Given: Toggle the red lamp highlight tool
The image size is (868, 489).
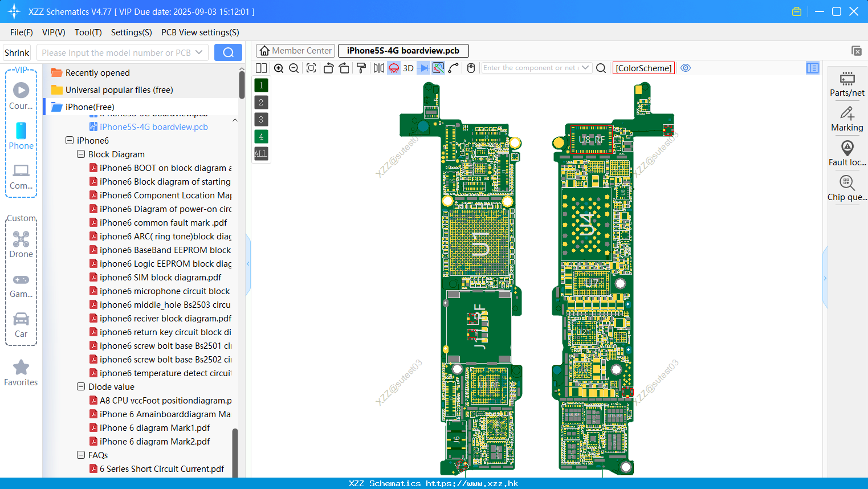Looking at the screenshot, I should [x=394, y=68].
